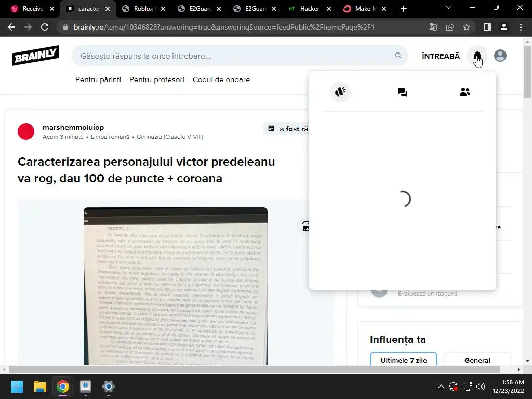Click marshemmoluiop's red avatar

(x=26, y=131)
